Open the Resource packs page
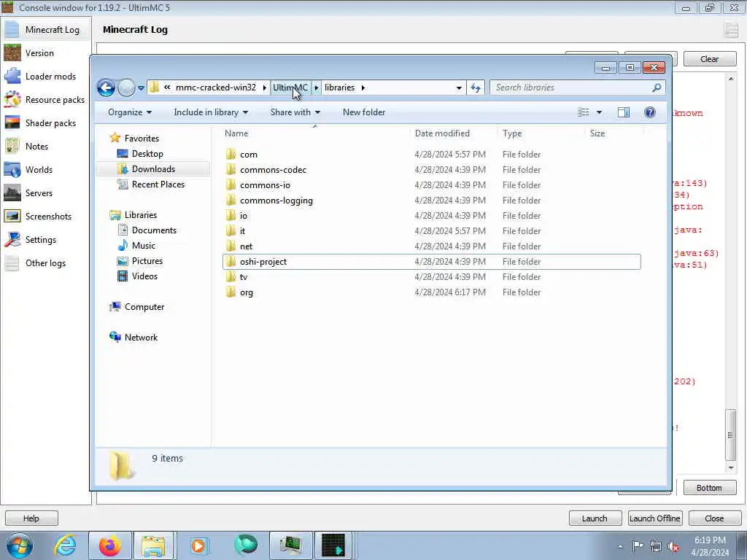 coord(46,99)
